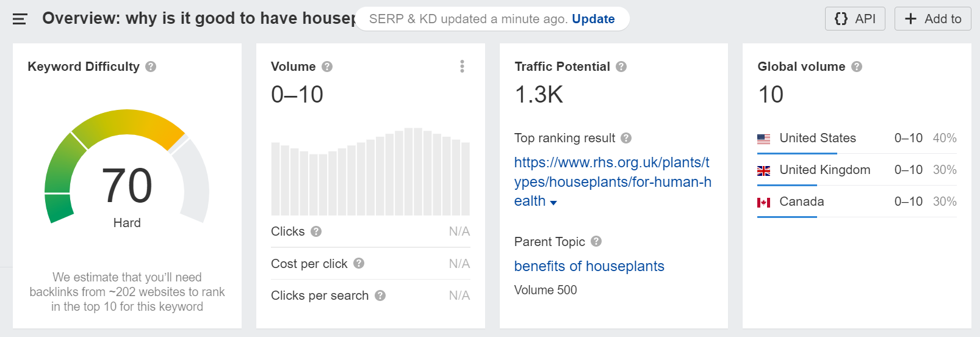This screenshot has height=337, width=980.
Task: Click the Clicks help icon
Action: pyautogui.click(x=316, y=231)
